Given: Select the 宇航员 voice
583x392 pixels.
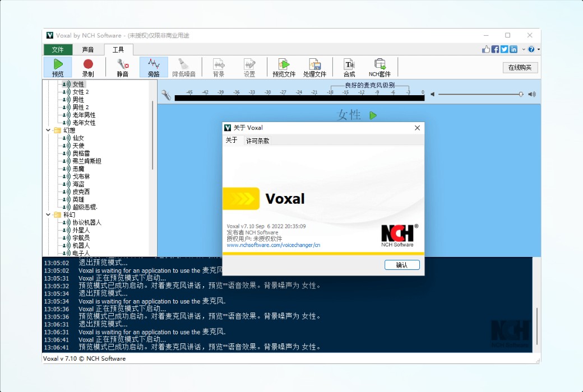Looking at the screenshot, I should point(81,238).
